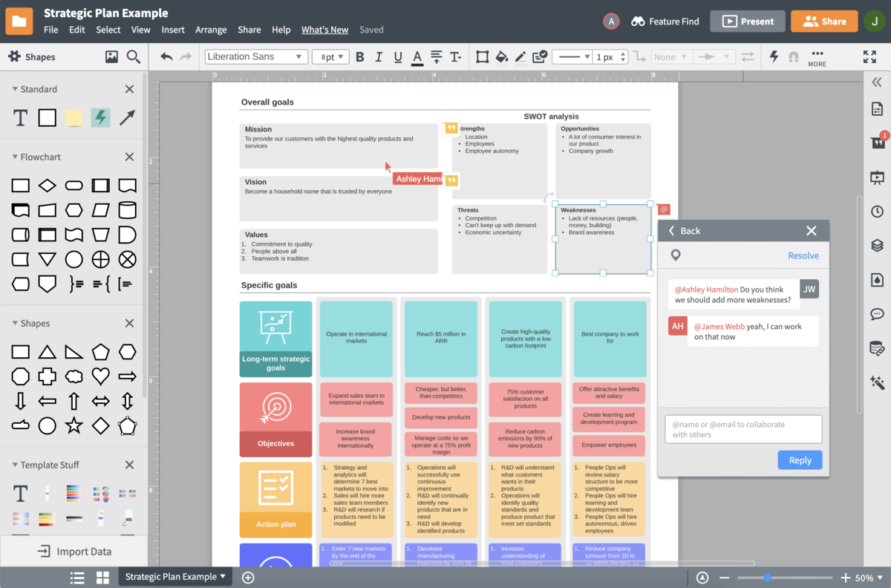Screen dimensions: 891x588
Task: Open the Layers panel in right sidebar
Action: pos(877,245)
